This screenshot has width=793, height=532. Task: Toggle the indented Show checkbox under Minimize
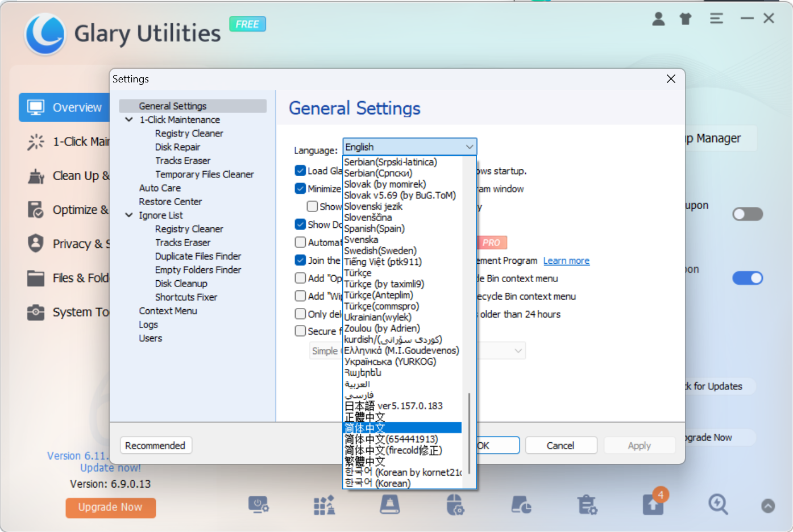313,206
